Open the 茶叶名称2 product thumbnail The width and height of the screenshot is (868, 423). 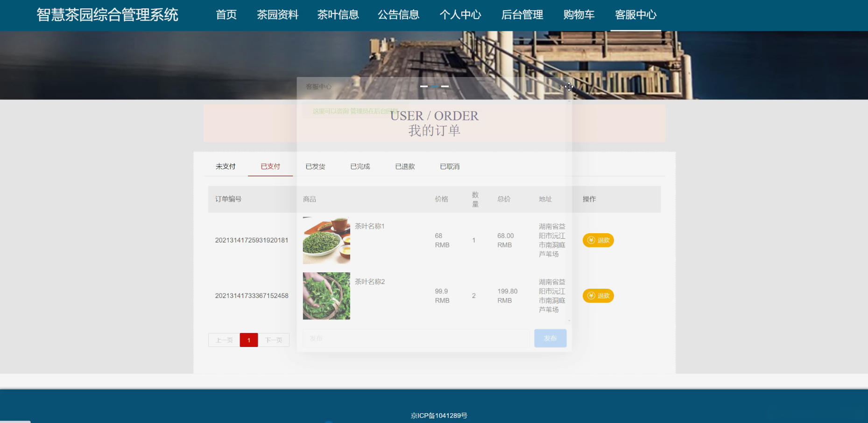[326, 296]
